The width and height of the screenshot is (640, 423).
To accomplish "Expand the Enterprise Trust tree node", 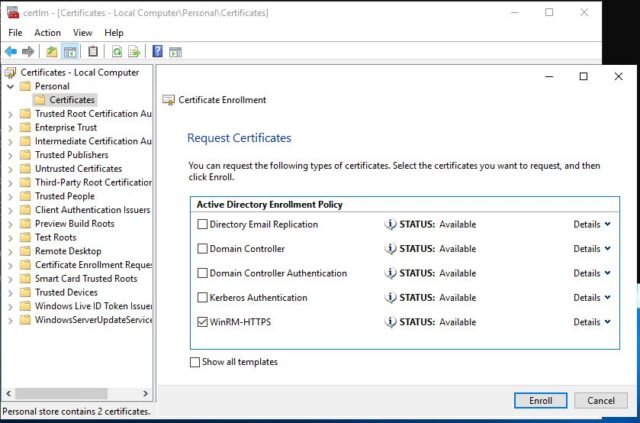I will pos(11,128).
